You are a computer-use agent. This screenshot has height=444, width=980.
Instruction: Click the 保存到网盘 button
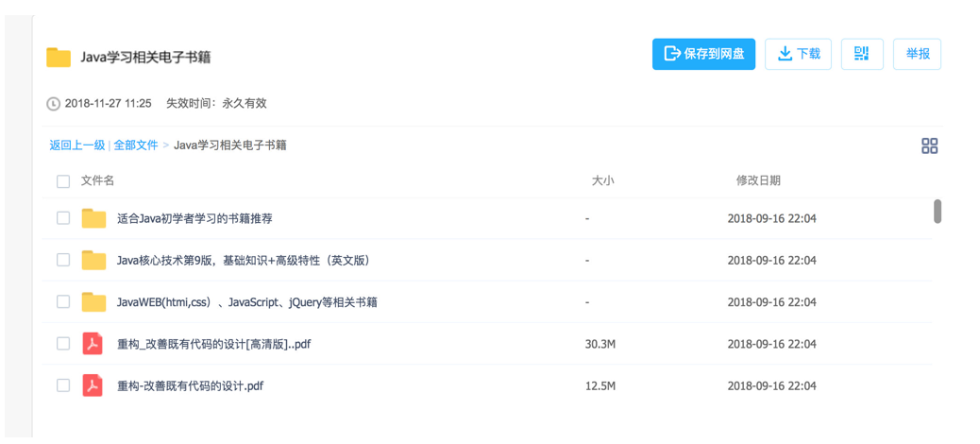(x=703, y=55)
